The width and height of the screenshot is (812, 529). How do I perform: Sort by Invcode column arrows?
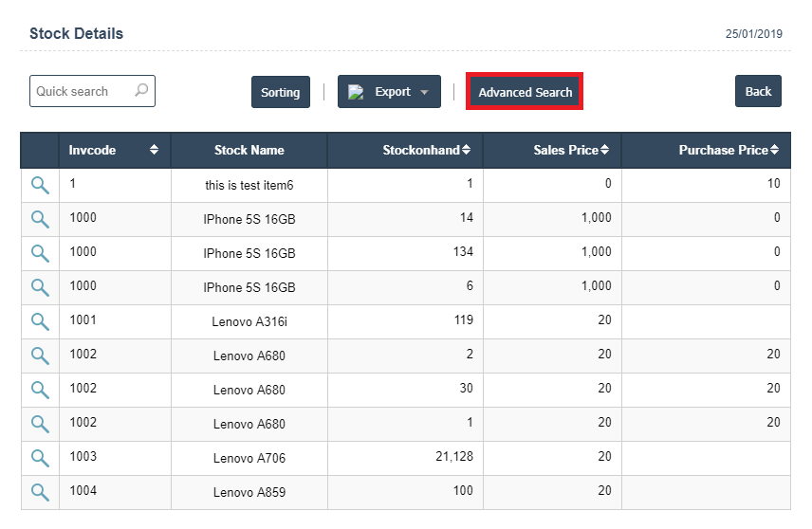[x=155, y=150]
